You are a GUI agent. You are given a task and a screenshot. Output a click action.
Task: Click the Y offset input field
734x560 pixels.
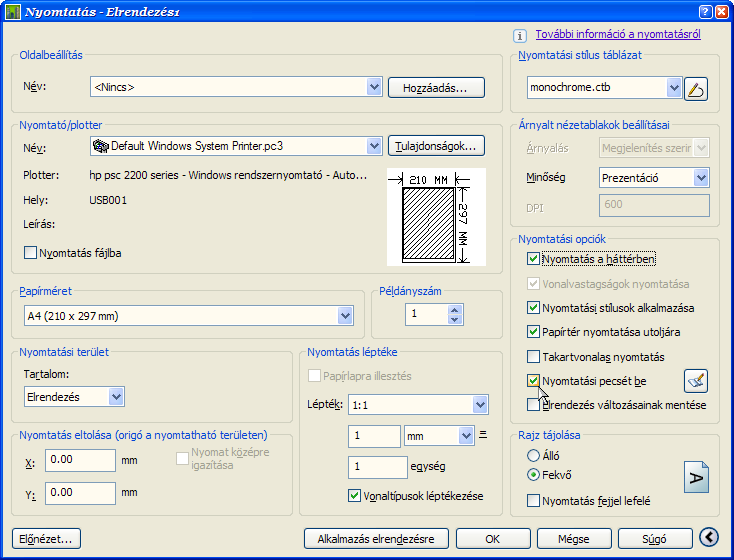81,493
